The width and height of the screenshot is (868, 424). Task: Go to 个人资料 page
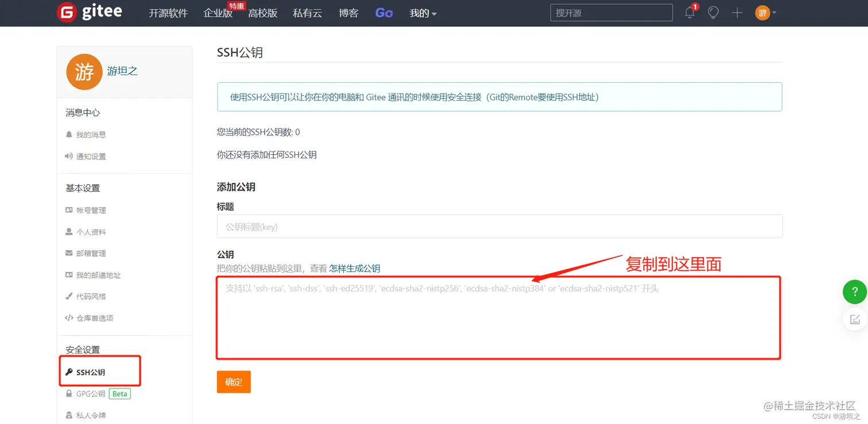pos(91,232)
